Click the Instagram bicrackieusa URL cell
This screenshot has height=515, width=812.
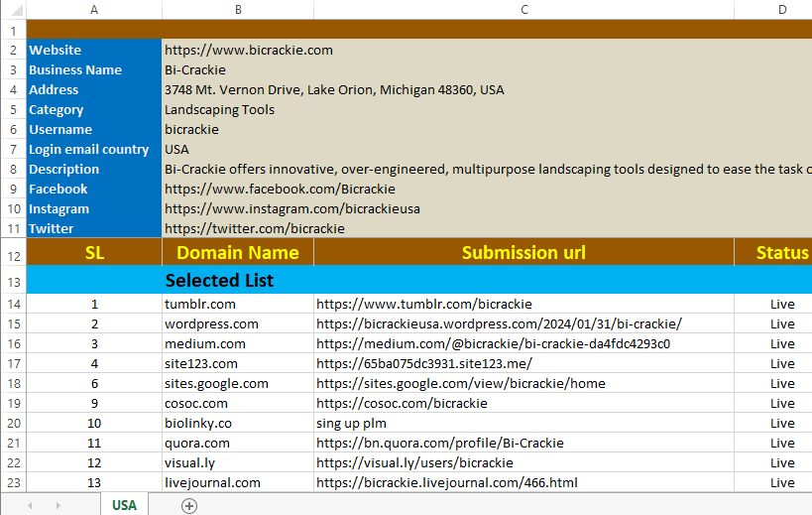[291, 209]
